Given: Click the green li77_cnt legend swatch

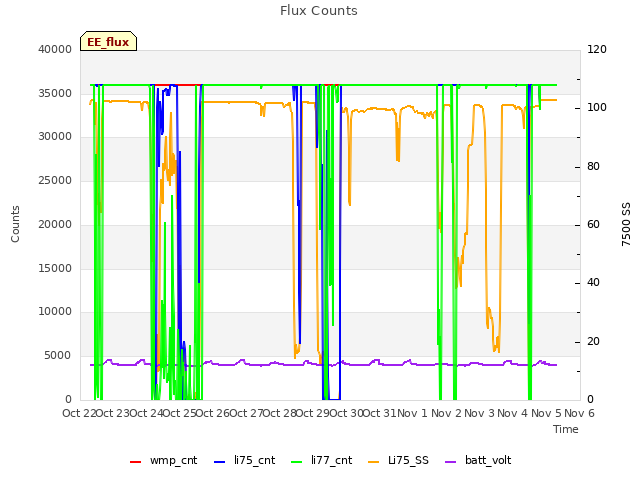Looking at the screenshot, I should (x=296, y=462).
